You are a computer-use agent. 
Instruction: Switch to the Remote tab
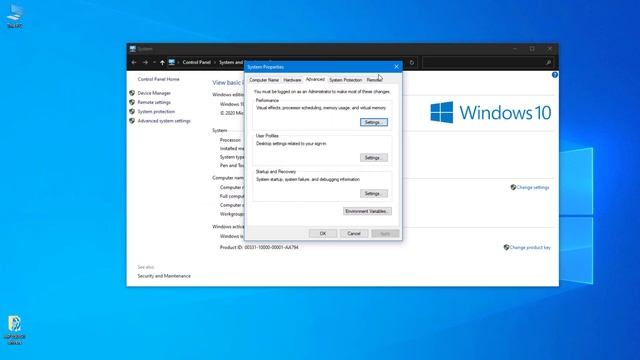point(374,80)
